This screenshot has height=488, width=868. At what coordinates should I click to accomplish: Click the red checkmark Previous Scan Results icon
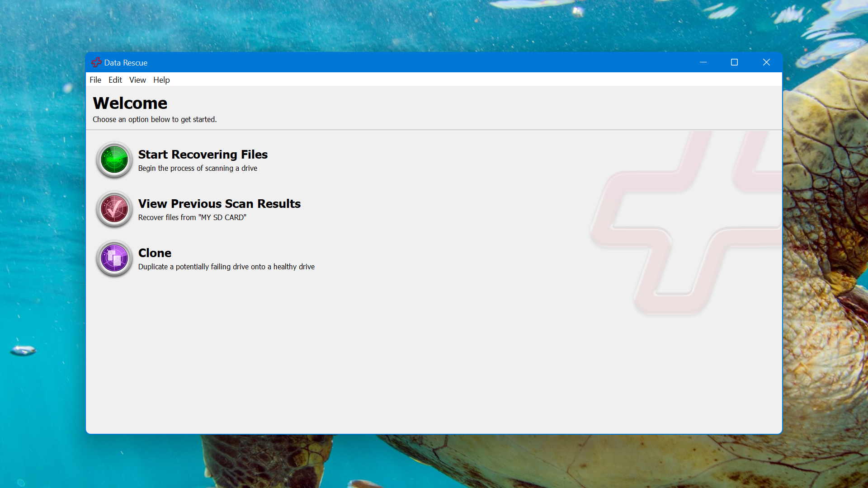[x=114, y=209]
